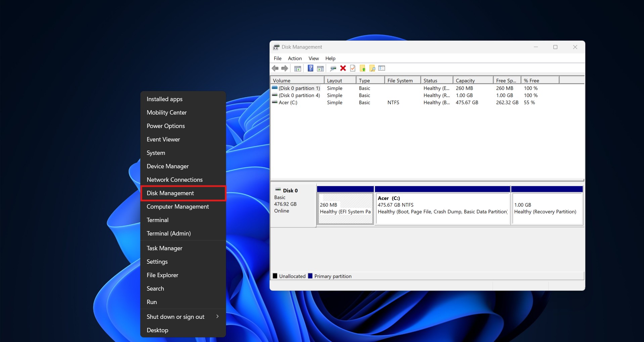The width and height of the screenshot is (644, 342).
Task: Click the Forward arrow in toolbar
Action: [285, 69]
